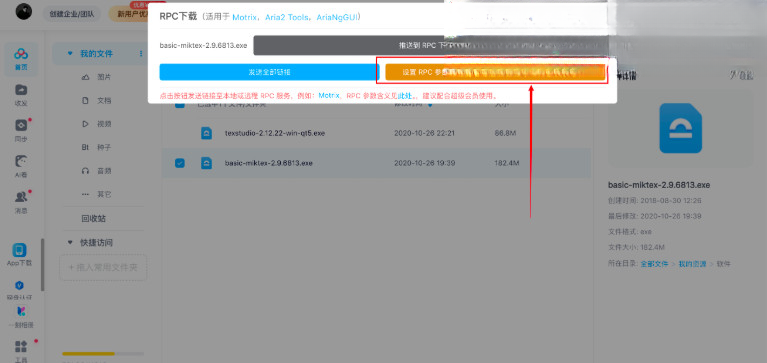Toggle the select-all checkbox in list header
This screenshot has height=363, width=767.
click(180, 104)
